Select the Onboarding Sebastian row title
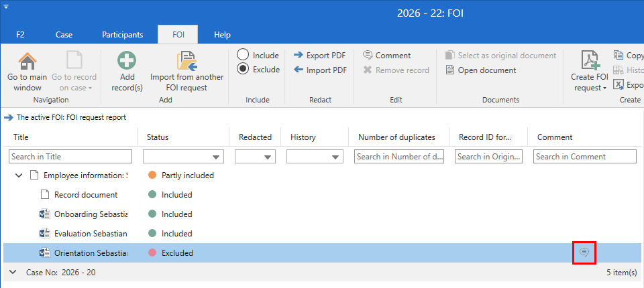The image size is (644, 288). click(91, 214)
